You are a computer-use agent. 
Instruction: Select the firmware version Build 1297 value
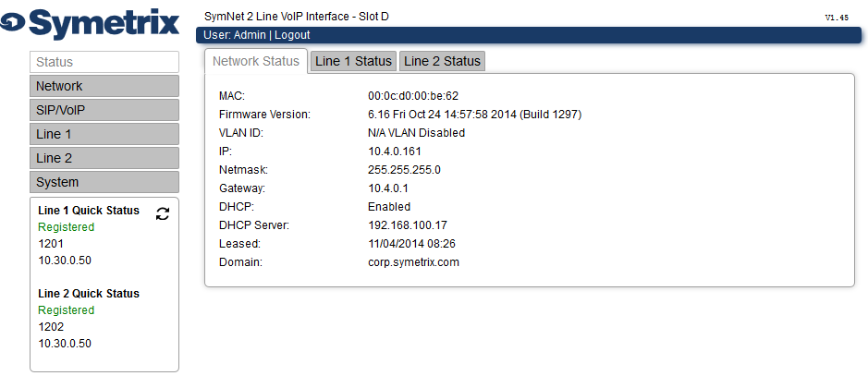475,115
